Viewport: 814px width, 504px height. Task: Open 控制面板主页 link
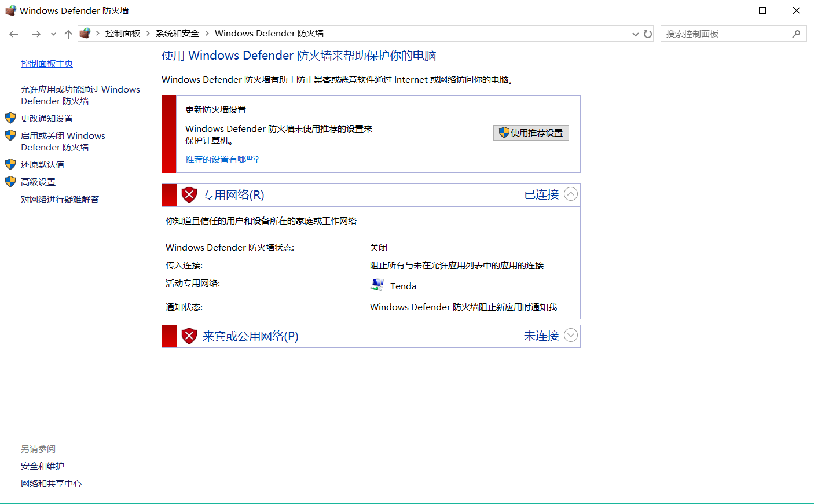pyautogui.click(x=47, y=64)
